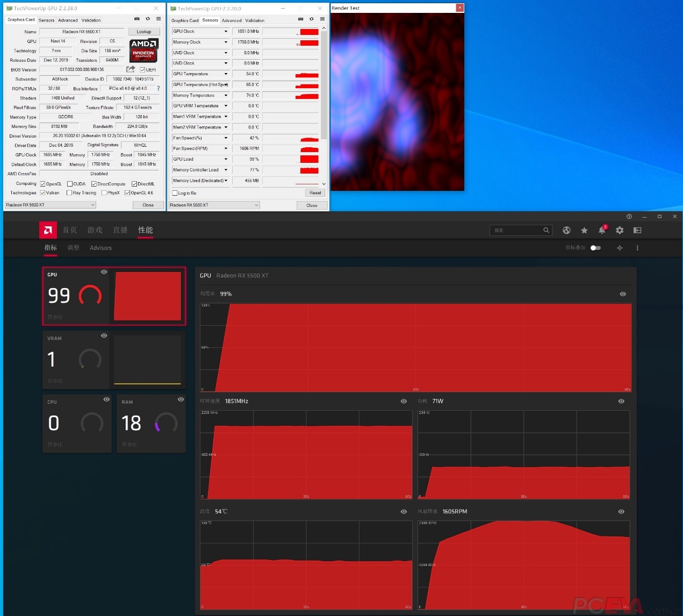Open three-dot more options menu
683x616 pixels.
[x=637, y=248]
